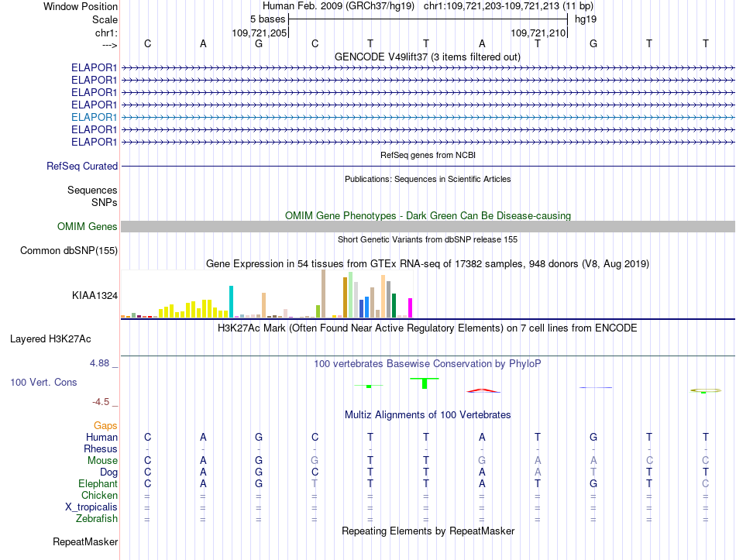Click the OMIM Genes gray track bar

point(428,226)
